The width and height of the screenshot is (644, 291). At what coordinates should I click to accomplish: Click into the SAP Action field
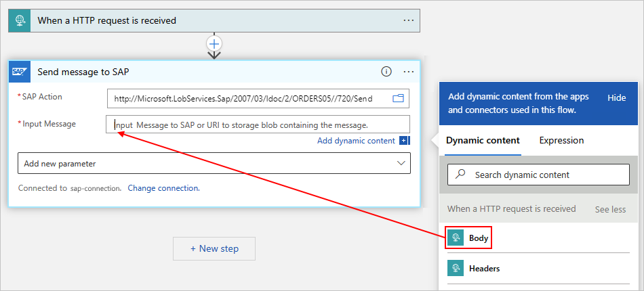pos(258,99)
